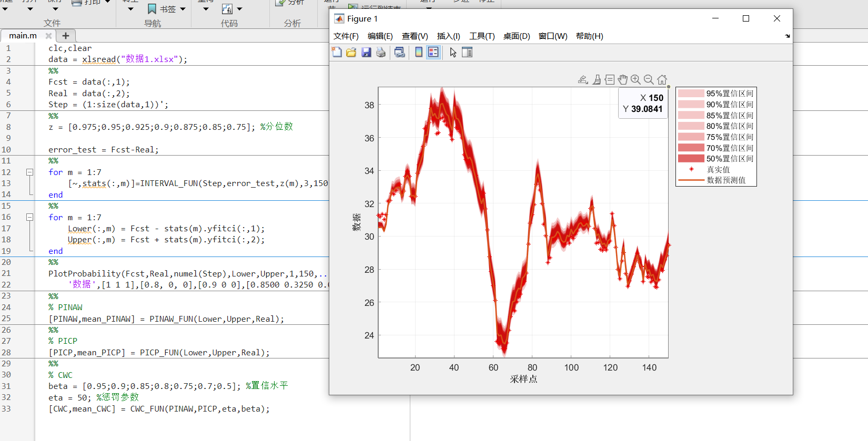Click the Print Figure icon
Screen dimensions: 868x441
pos(381,52)
